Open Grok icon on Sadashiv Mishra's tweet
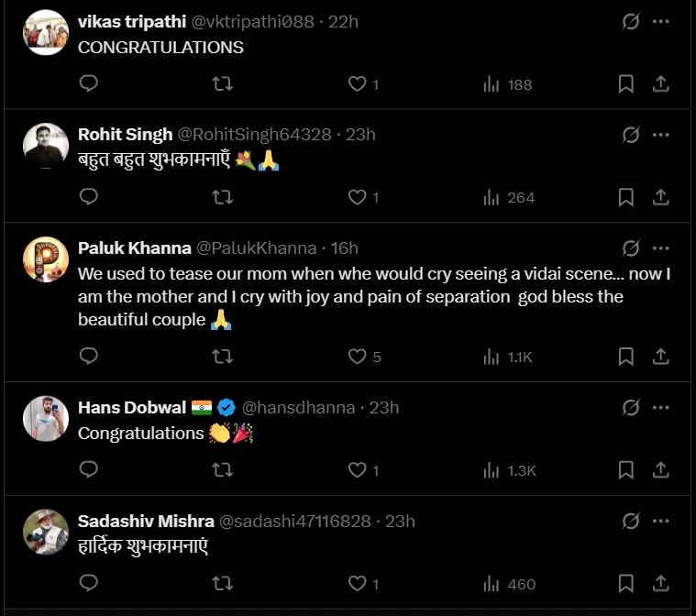696x616 pixels. pyautogui.click(x=630, y=521)
